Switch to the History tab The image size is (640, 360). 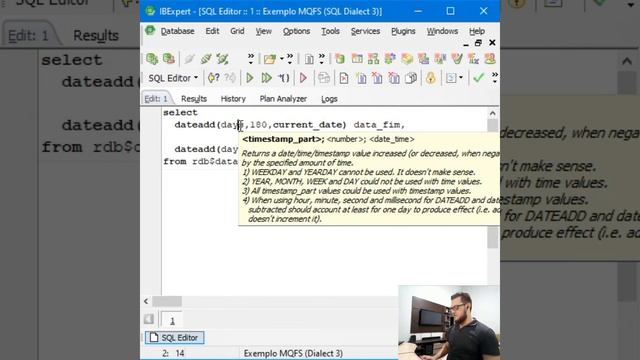pyautogui.click(x=233, y=99)
